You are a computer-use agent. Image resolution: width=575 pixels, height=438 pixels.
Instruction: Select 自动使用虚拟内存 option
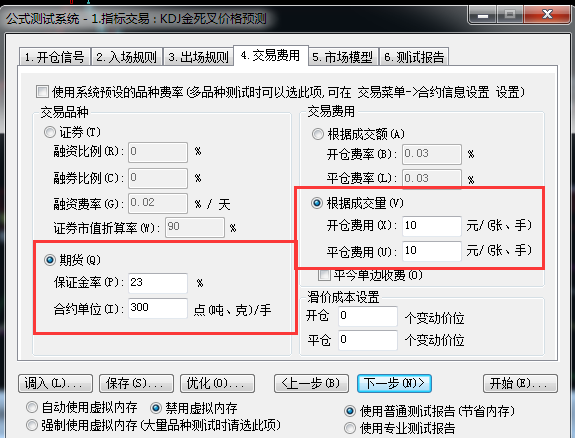tap(32, 407)
